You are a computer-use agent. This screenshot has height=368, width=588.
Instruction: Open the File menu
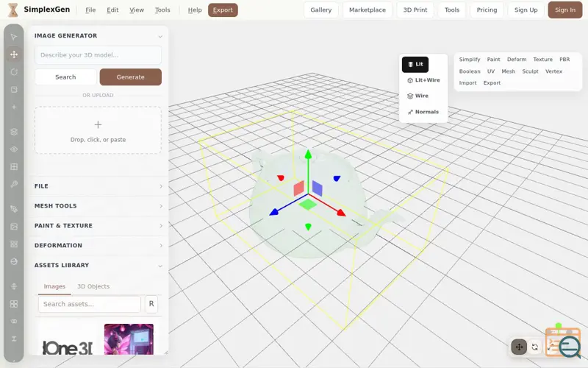(x=90, y=10)
